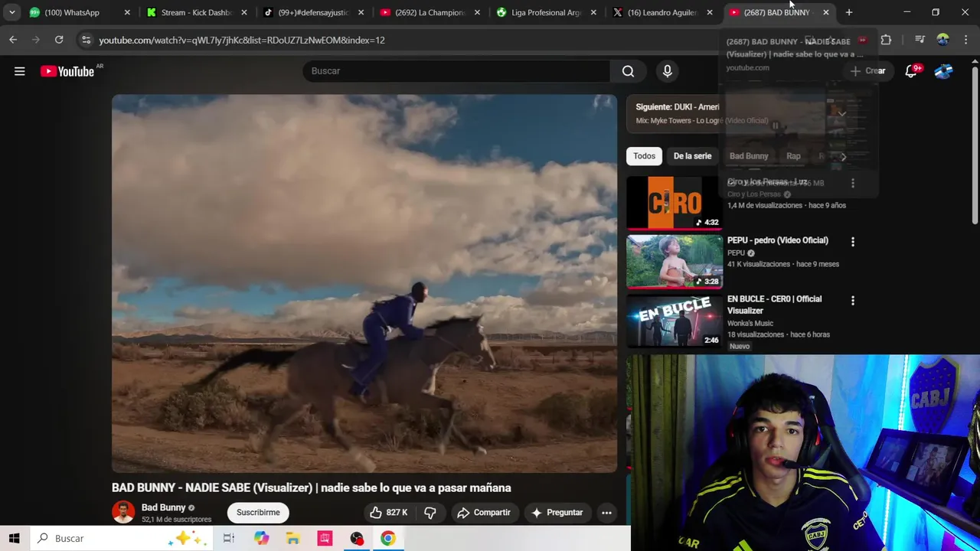This screenshot has height=551, width=980.
Task: Open Chrome extensions puzzle icon
Action: tap(886, 40)
